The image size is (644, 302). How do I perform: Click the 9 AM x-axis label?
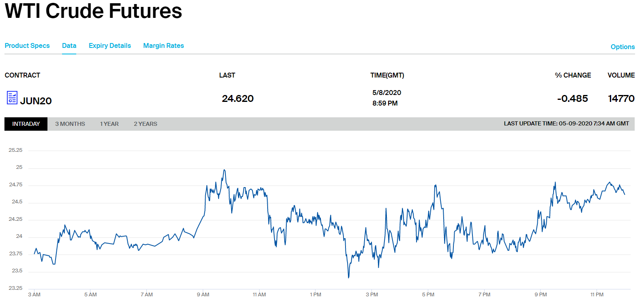(203, 295)
